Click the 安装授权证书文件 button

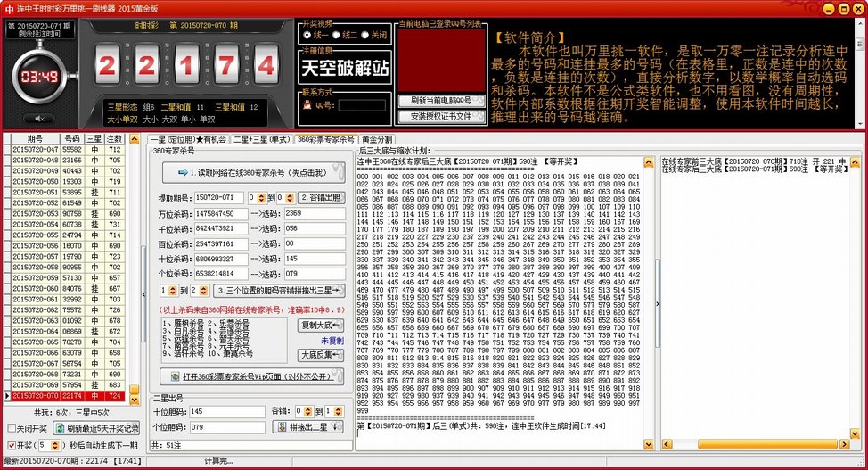(x=435, y=116)
